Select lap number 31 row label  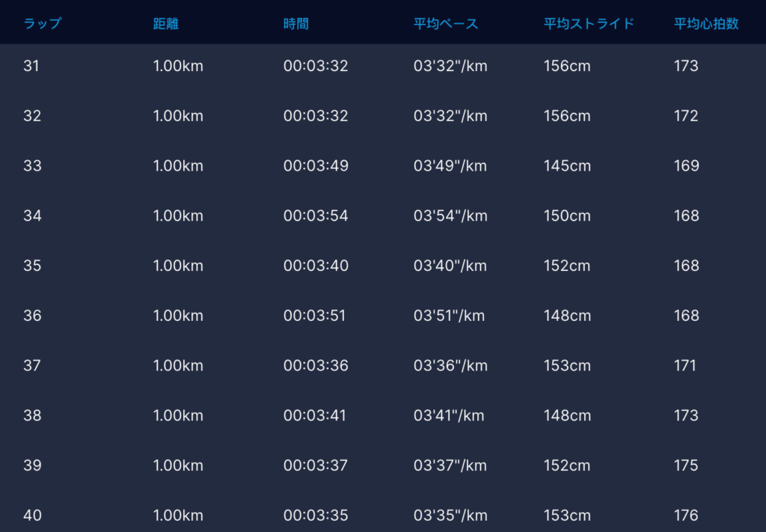pyautogui.click(x=31, y=66)
